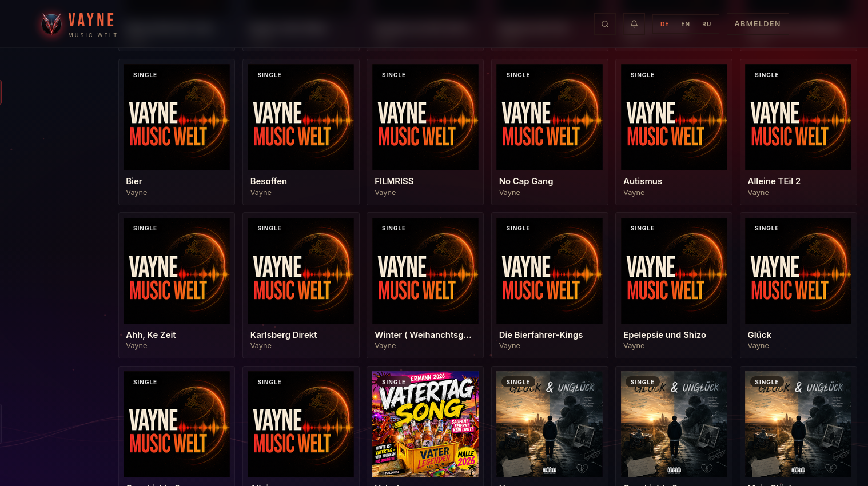Screen dimensions: 868x486
Task: Click the artist "Vayne" under Karlsberg Direkt
Action: (x=261, y=346)
